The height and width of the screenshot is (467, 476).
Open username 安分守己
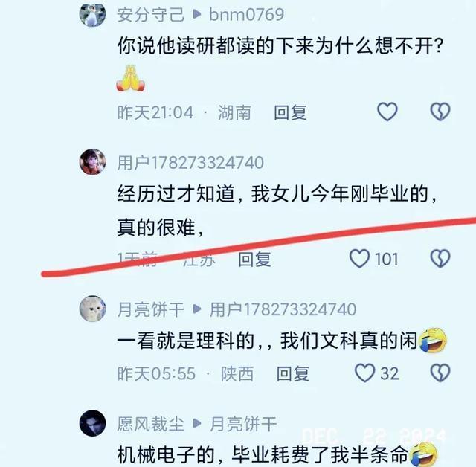[150, 15]
